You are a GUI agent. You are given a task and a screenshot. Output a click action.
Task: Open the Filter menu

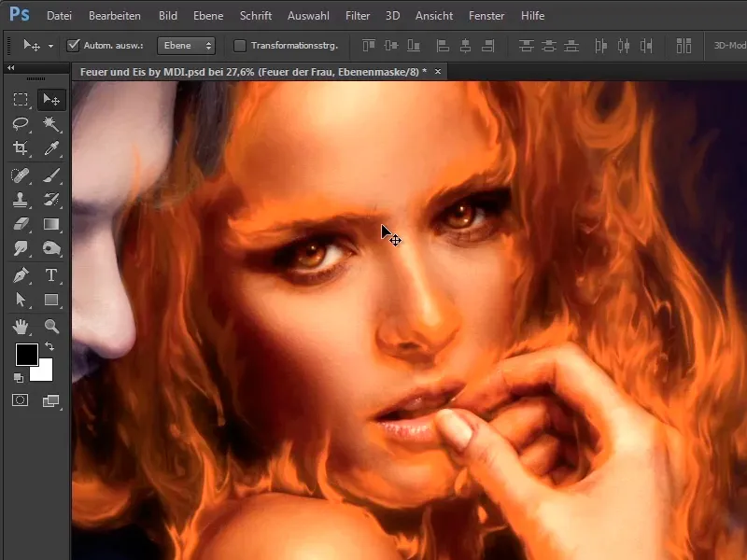tap(358, 16)
